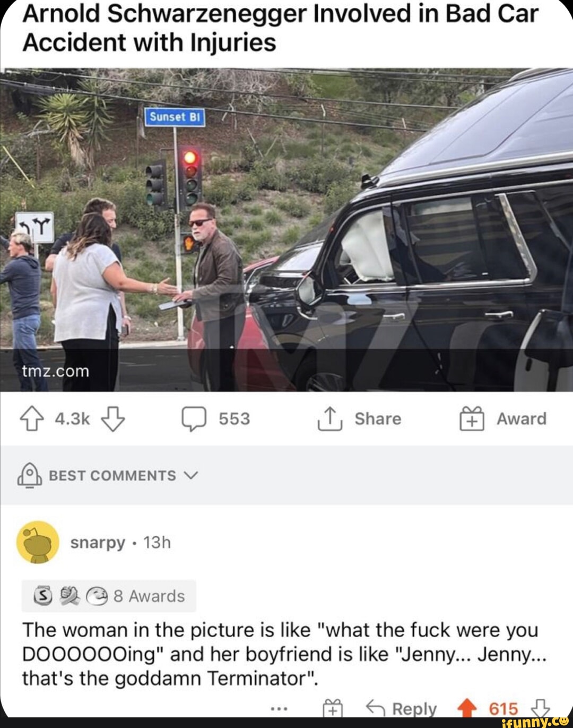Click the Award gift icon on the post

472,419
